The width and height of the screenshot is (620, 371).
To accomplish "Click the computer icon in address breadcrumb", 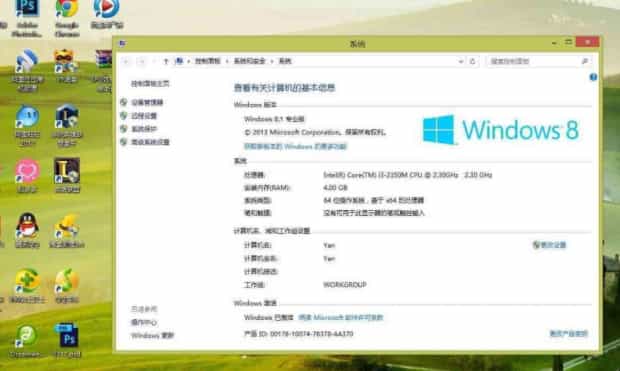I will [180, 61].
